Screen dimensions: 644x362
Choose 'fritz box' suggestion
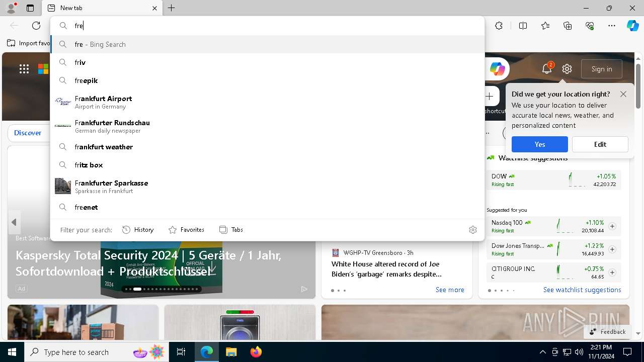pyautogui.click(x=267, y=165)
